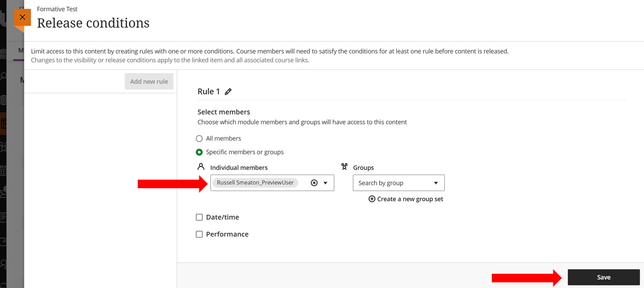644x288 pixels.
Task: Click the Individual members person icon
Action: pyautogui.click(x=201, y=167)
